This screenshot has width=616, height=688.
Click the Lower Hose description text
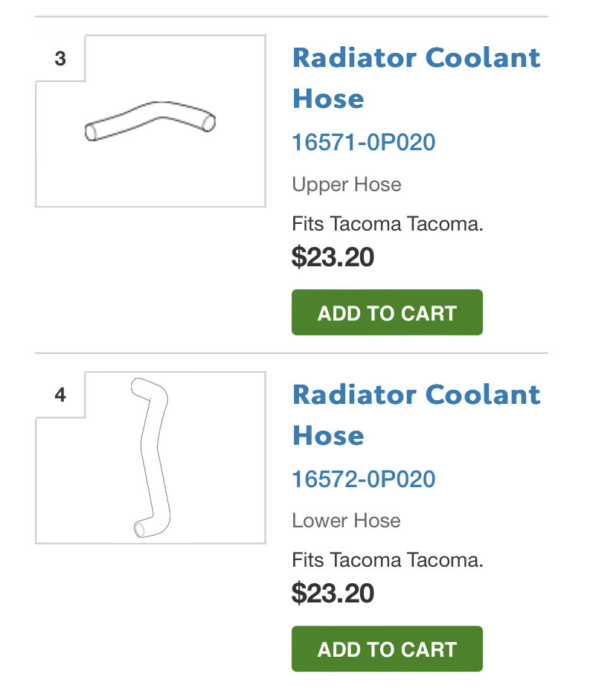(x=347, y=521)
